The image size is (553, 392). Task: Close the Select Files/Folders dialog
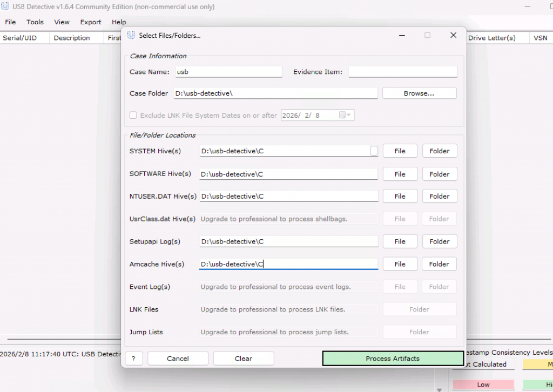point(453,35)
